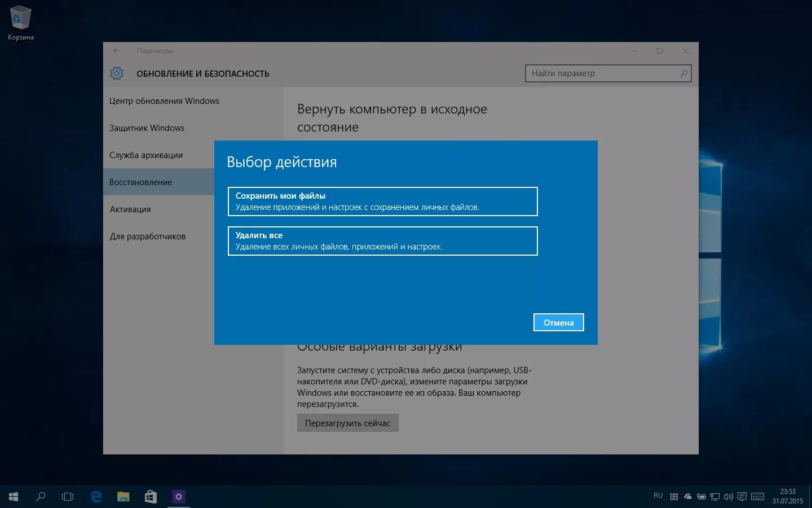Click the "Выбор действия" dialog title

(282, 163)
